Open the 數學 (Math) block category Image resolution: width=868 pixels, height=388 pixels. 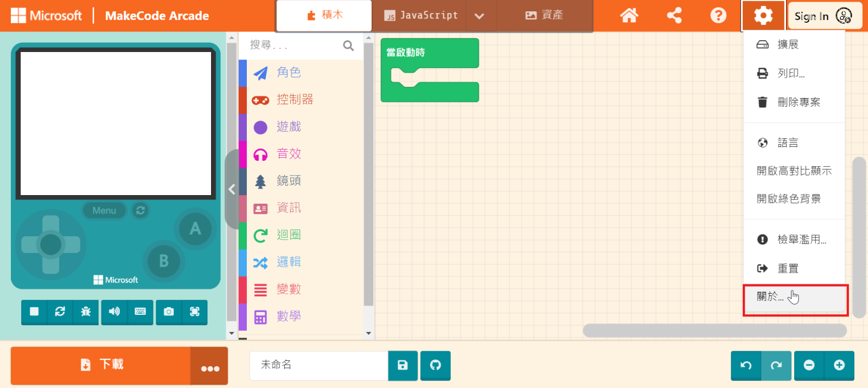click(301, 316)
